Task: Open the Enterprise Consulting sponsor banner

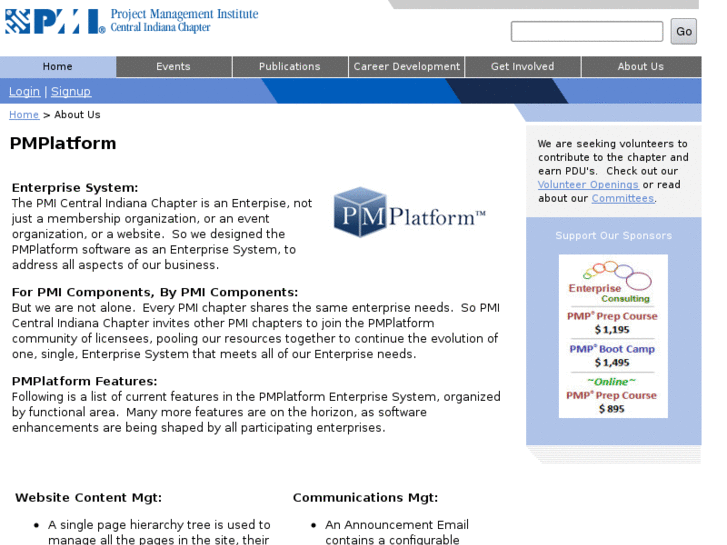Action: [613, 336]
